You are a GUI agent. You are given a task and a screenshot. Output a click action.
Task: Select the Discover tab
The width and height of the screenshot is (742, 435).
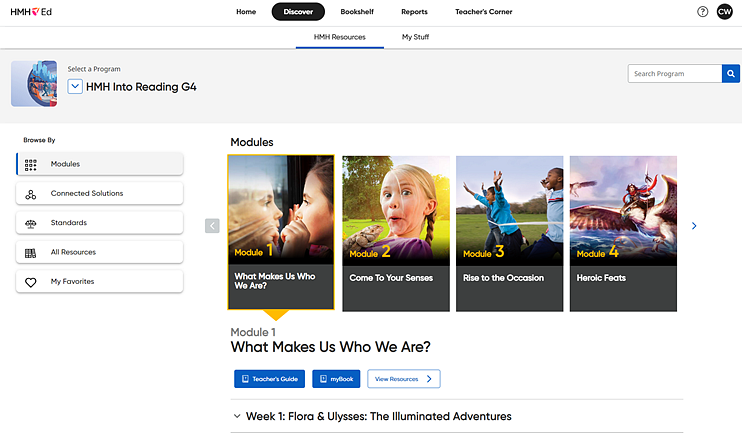[x=298, y=12]
